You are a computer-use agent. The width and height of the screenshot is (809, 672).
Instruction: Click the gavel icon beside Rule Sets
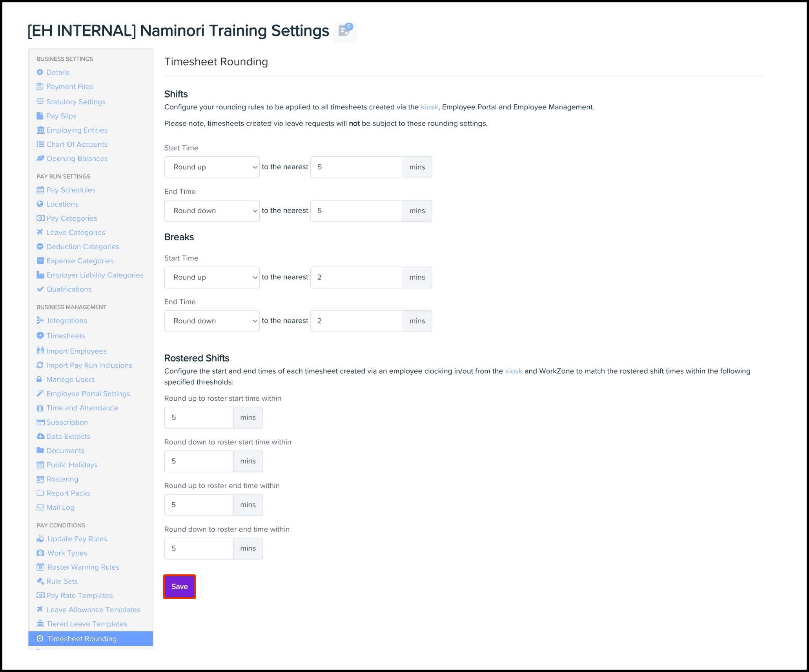click(40, 581)
